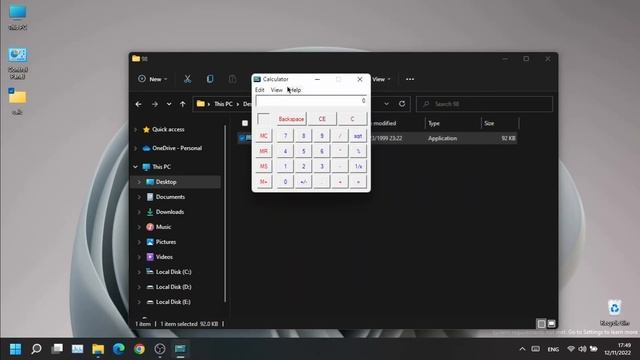Open the recent locations dropdown arrow
The image size is (640, 360).
[169, 104]
